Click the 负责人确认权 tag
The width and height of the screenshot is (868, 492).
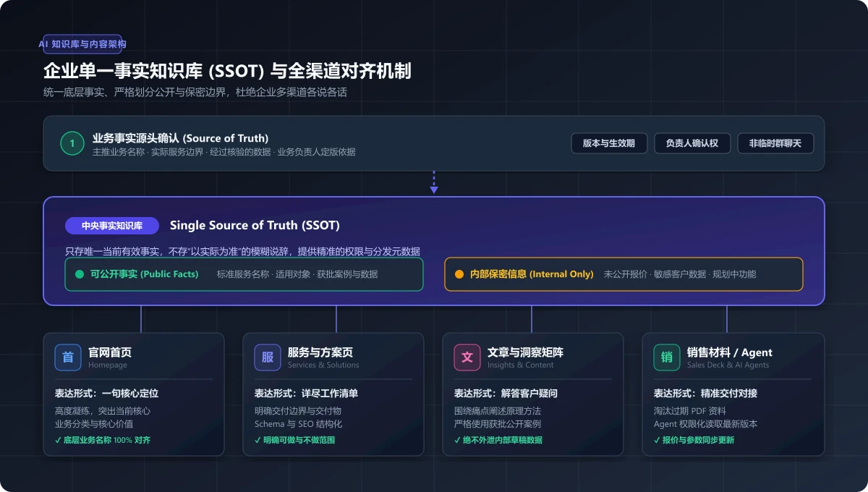point(692,143)
